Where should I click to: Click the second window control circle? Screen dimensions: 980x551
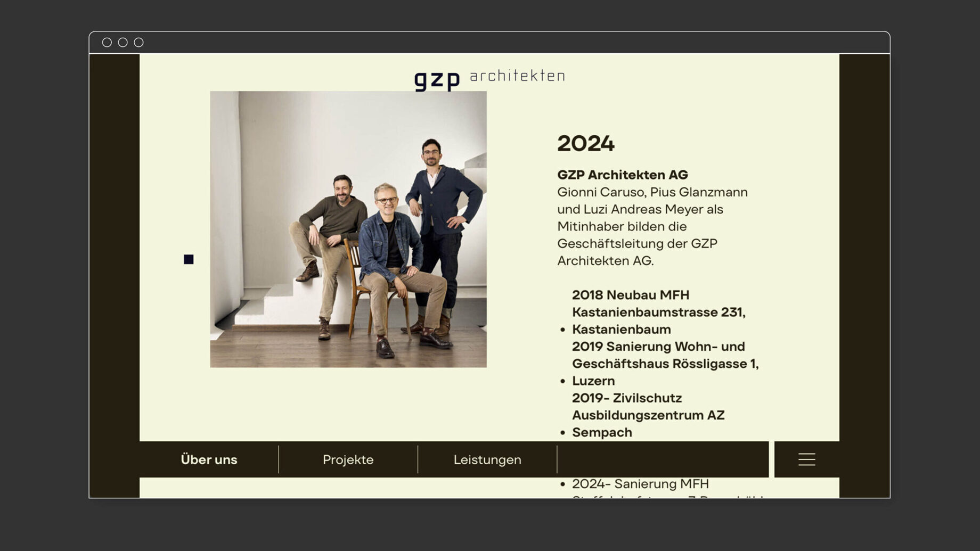tap(123, 43)
